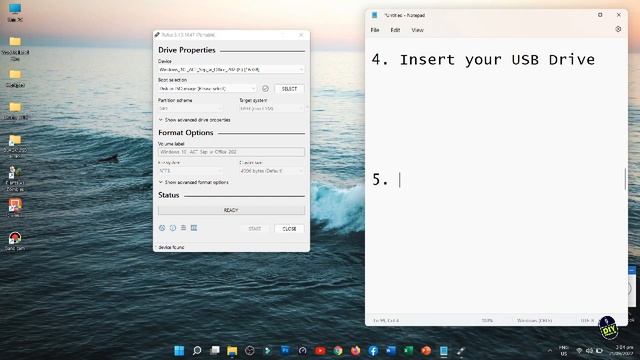This screenshot has height=360, width=640.
Task: Open the Cluster size dropdown
Action: point(272,171)
